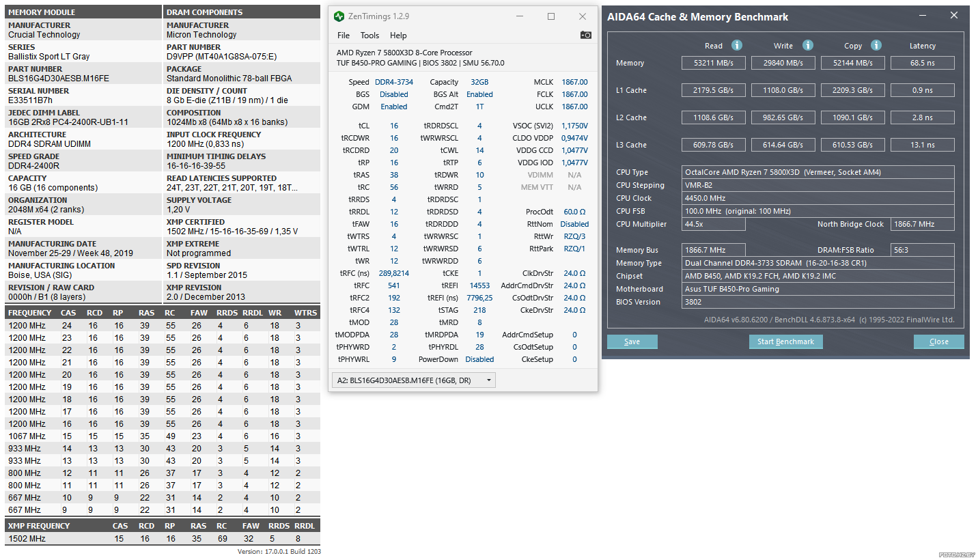Click the DDR4-3734 speed value in ZenTimings

394,82
